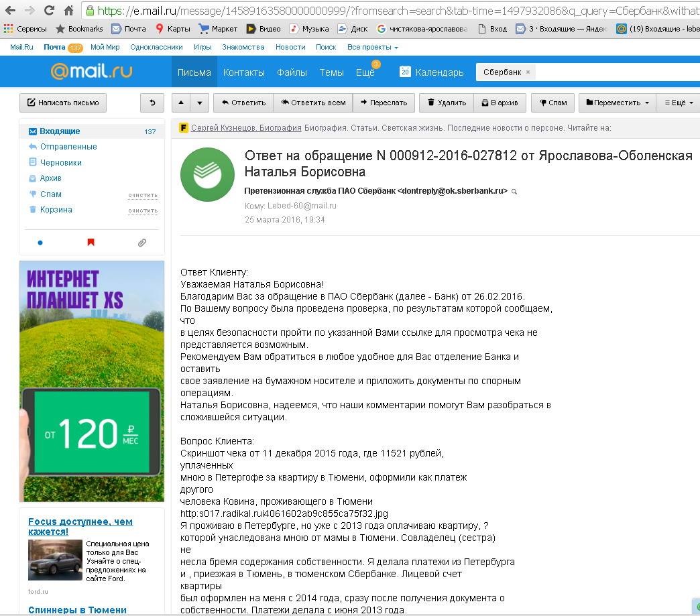Open the Ещё item in the blue header

[365, 72]
